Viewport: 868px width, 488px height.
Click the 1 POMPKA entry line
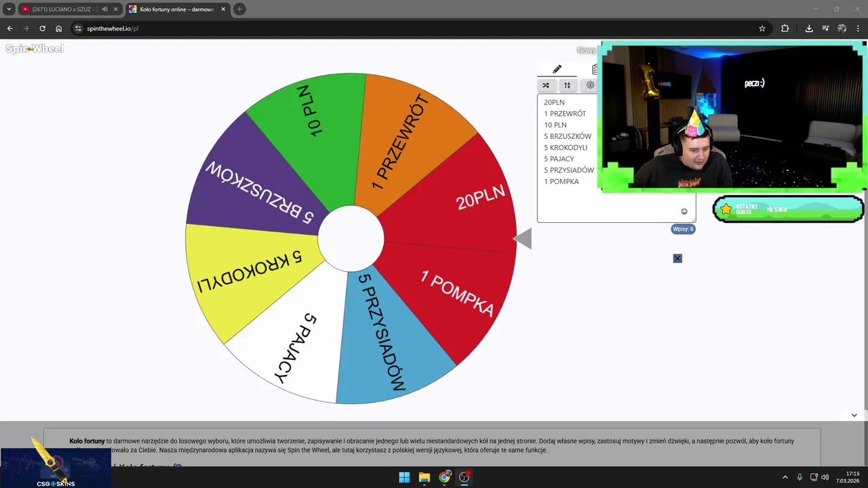pyautogui.click(x=561, y=182)
